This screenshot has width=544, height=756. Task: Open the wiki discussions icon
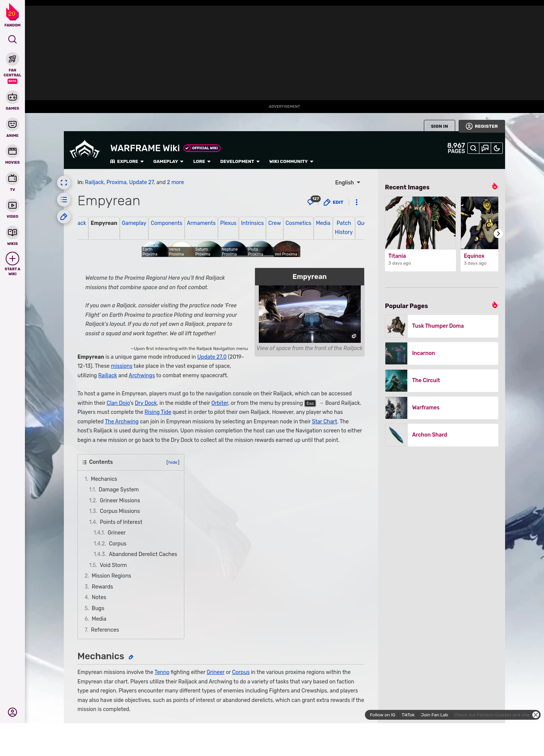(x=485, y=148)
